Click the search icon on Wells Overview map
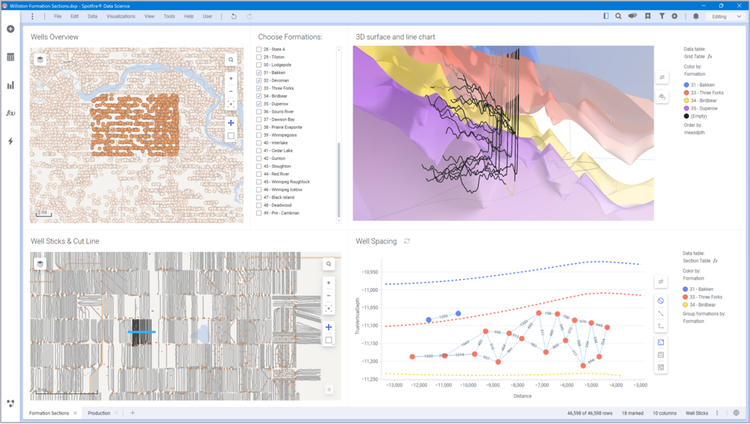Screen dimensions: 750x424 tap(231, 60)
